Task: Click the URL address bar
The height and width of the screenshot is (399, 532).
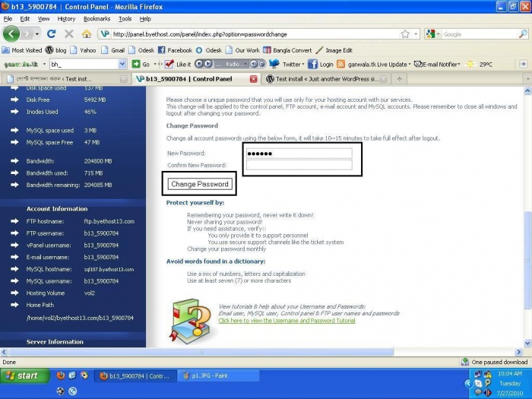Action: point(251,34)
